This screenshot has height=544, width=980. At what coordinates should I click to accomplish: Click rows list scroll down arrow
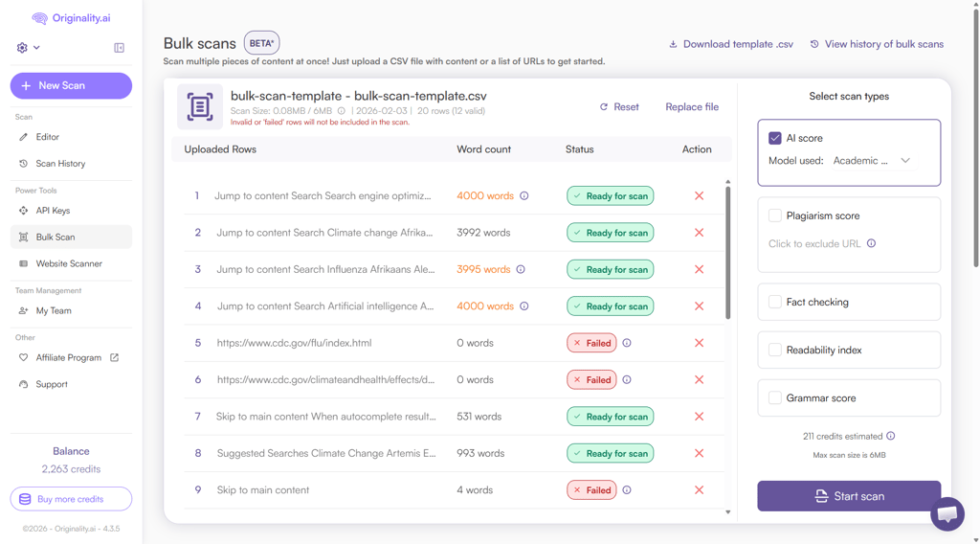point(727,512)
